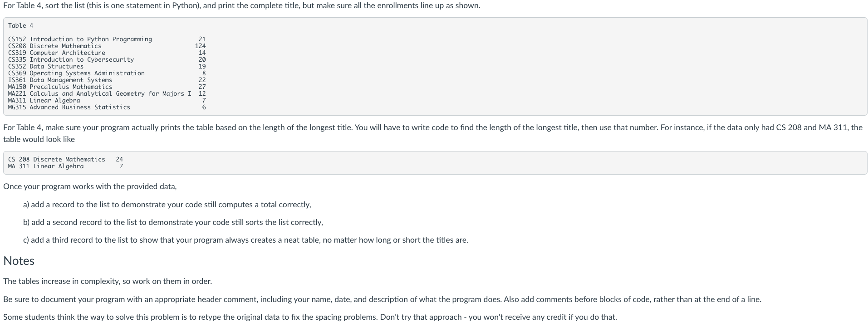868x327 pixels.
Task: Click the MG315 Advanced Business Statistics line
Action: pos(69,107)
